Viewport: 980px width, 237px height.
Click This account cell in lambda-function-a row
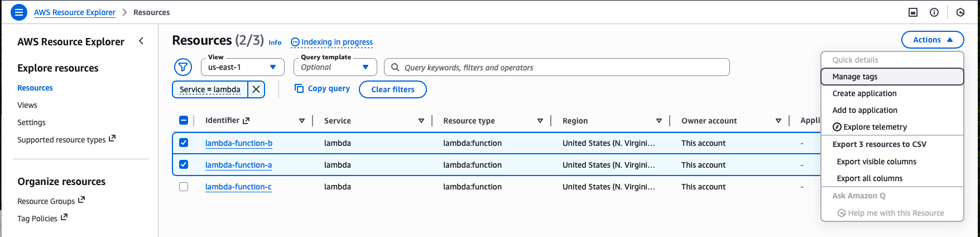coord(703,165)
